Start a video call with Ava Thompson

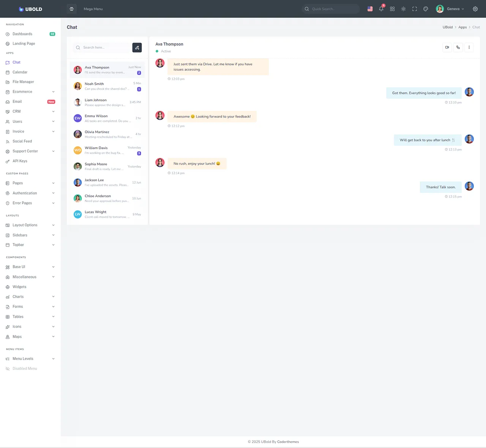click(447, 47)
